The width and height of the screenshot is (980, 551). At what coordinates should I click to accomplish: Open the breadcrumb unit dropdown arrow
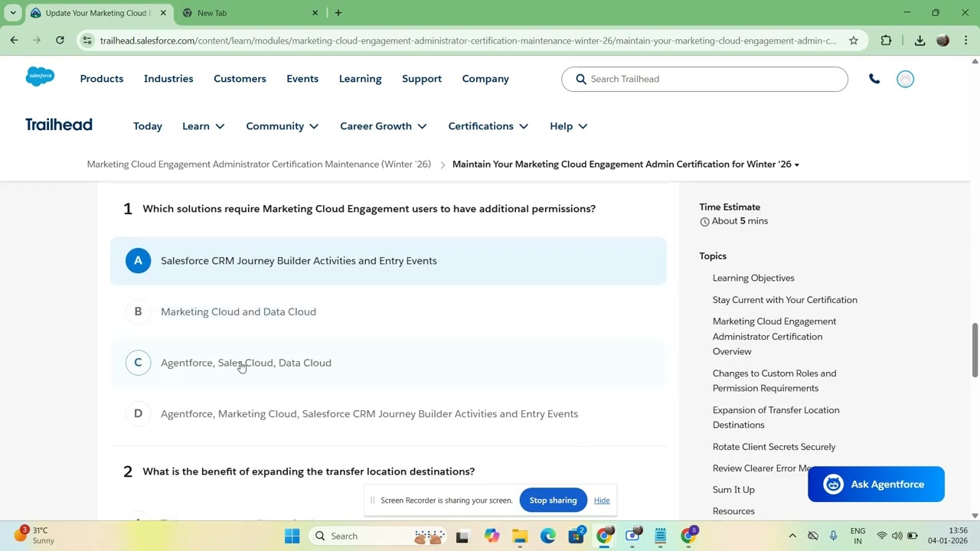click(797, 165)
